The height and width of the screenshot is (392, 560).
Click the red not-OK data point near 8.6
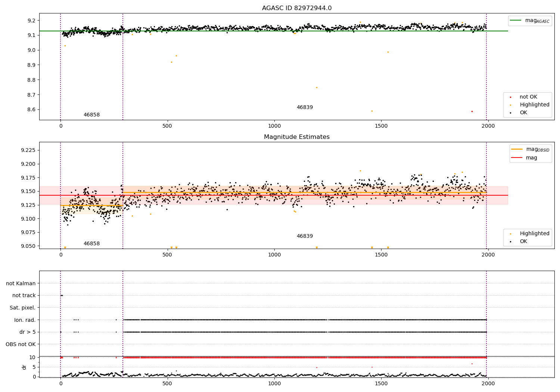[472, 111]
